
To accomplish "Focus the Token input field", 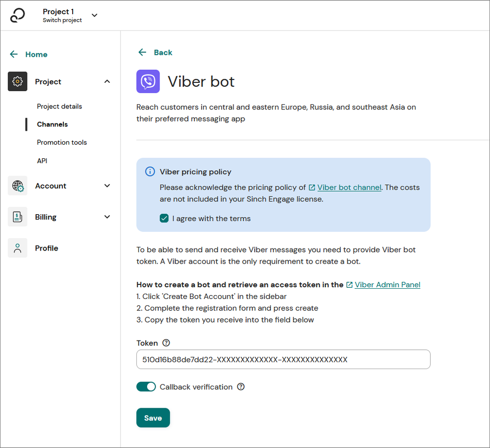I will coord(283,359).
